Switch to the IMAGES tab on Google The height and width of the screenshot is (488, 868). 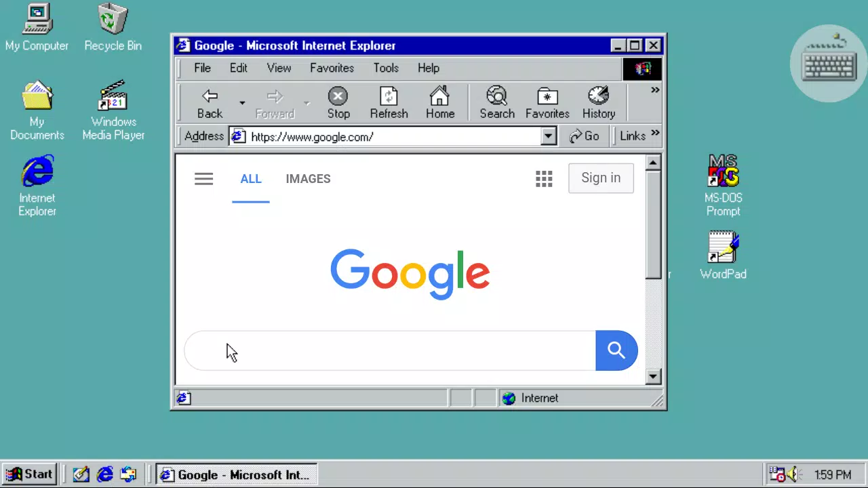(308, 178)
